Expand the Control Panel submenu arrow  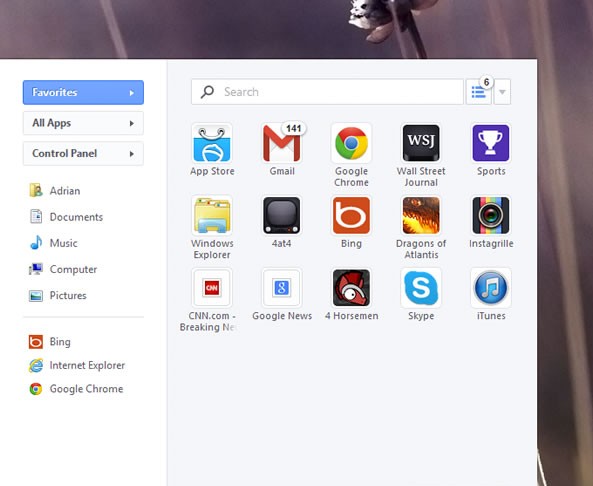(x=132, y=154)
